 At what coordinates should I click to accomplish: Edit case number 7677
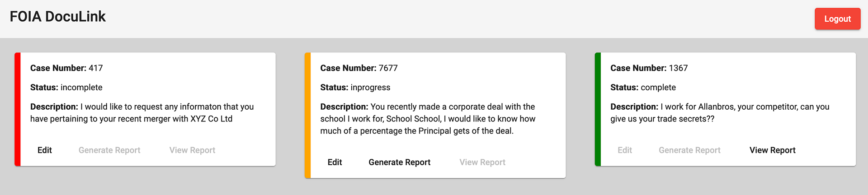pyautogui.click(x=335, y=162)
